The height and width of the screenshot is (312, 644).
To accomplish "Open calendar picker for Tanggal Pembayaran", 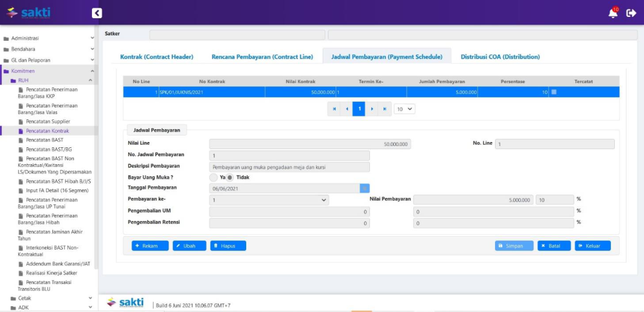I will 365,188.
